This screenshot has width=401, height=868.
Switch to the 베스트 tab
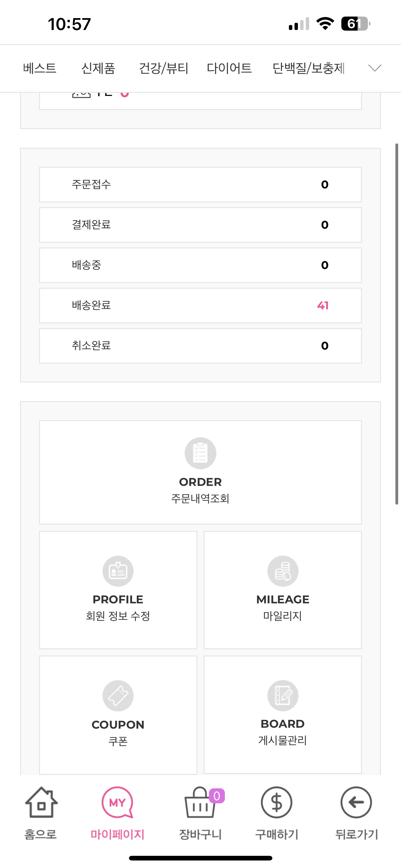(x=40, y=68)
